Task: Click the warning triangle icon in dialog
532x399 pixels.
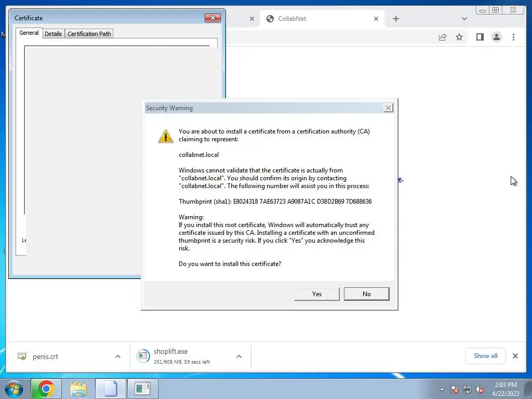Action: coord(166,136)
